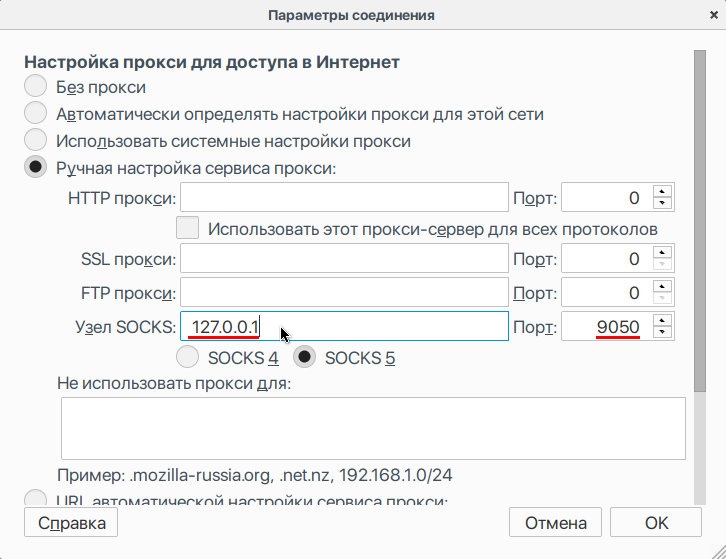Choose automatic proxy detection for this network
The width and height of the screenshot is (726, 559).
click(x=36, y=114)
